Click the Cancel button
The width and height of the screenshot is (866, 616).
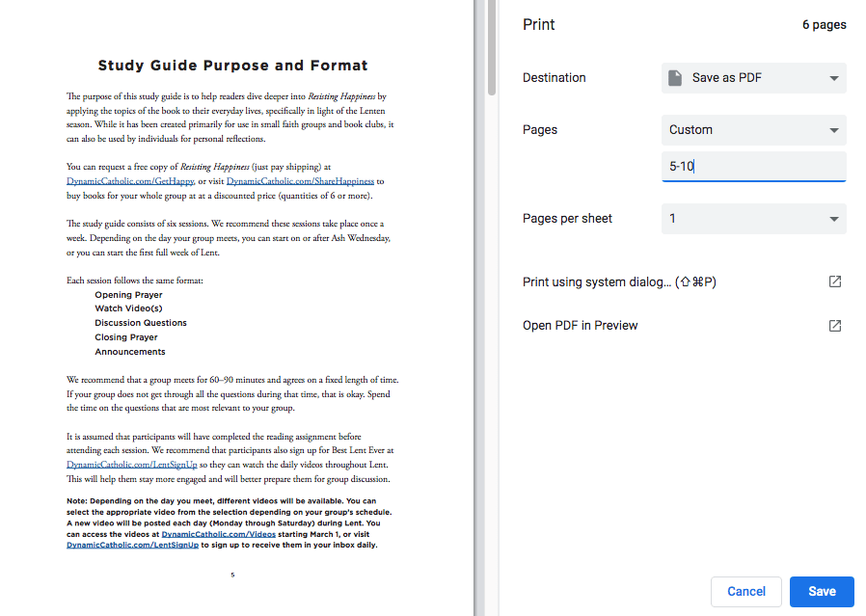coord(745,591)
